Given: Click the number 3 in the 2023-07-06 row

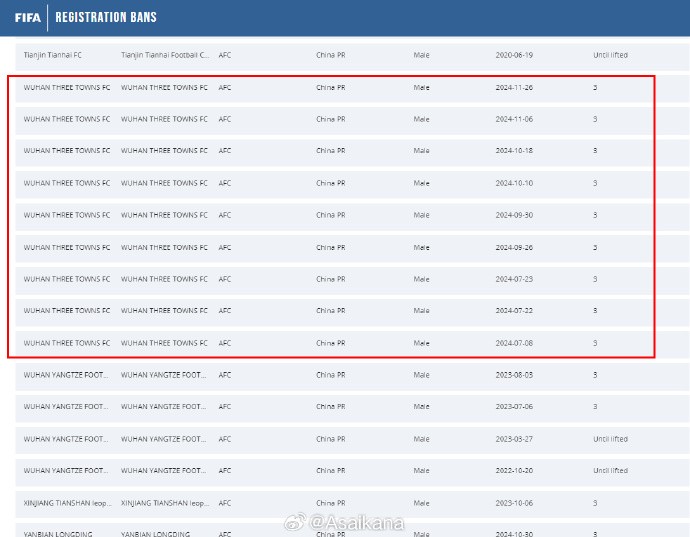Looking at the screenshot, I should pos(595,407).
